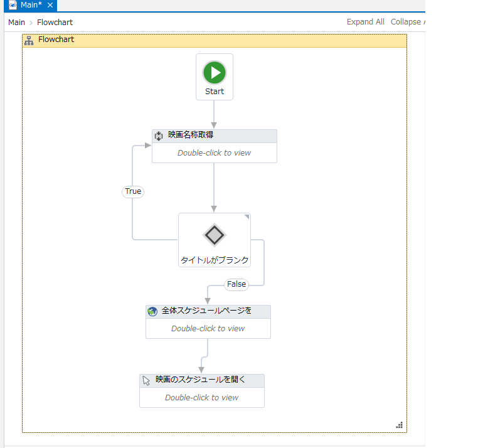Go to Main in the breadcrumb
This screenshot has width=483, height=448.
[x=17, y=23]
